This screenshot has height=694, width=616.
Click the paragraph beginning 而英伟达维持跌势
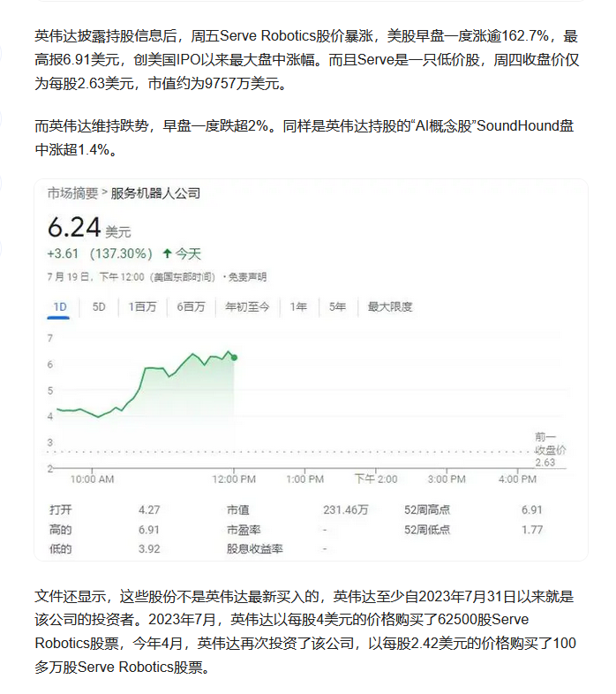point(304,138)
